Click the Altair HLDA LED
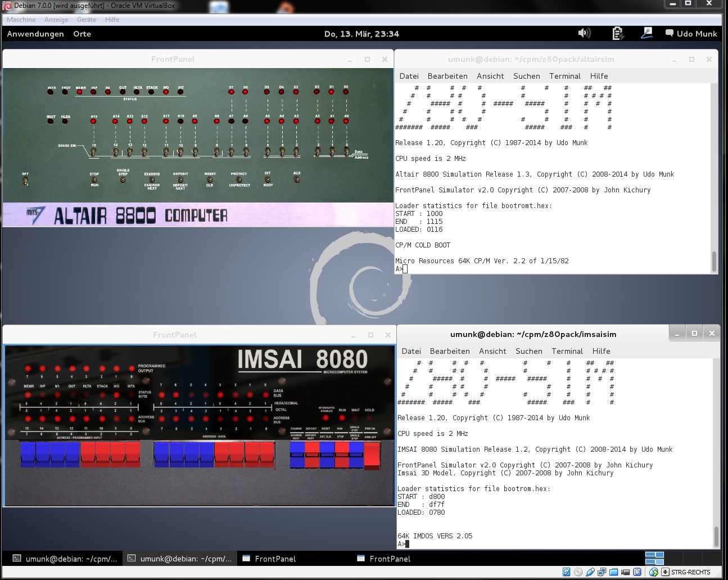Image resolution: width=728 pixels, height=580 pixels. click(65, 121)
